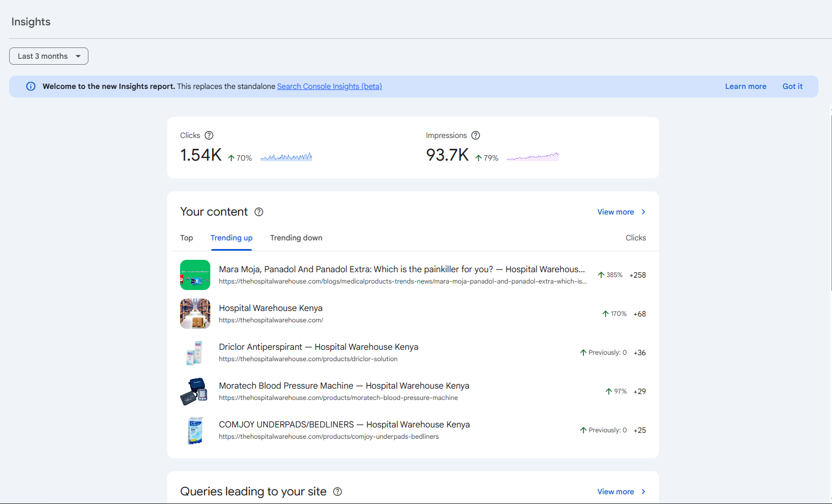This screenshot has height=504, width=832.
Task: Click View more for Queries section
Action: click(615, 492)
